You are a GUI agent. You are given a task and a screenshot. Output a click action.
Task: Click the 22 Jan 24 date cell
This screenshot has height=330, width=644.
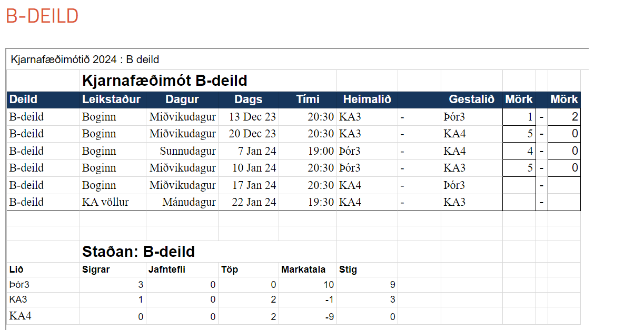point(249,202)
